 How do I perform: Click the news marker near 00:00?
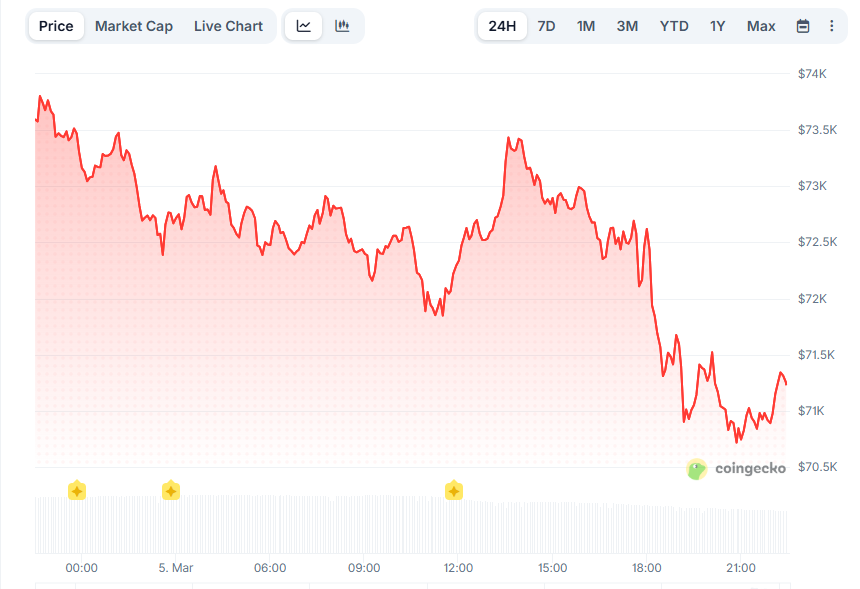[77, 490]
